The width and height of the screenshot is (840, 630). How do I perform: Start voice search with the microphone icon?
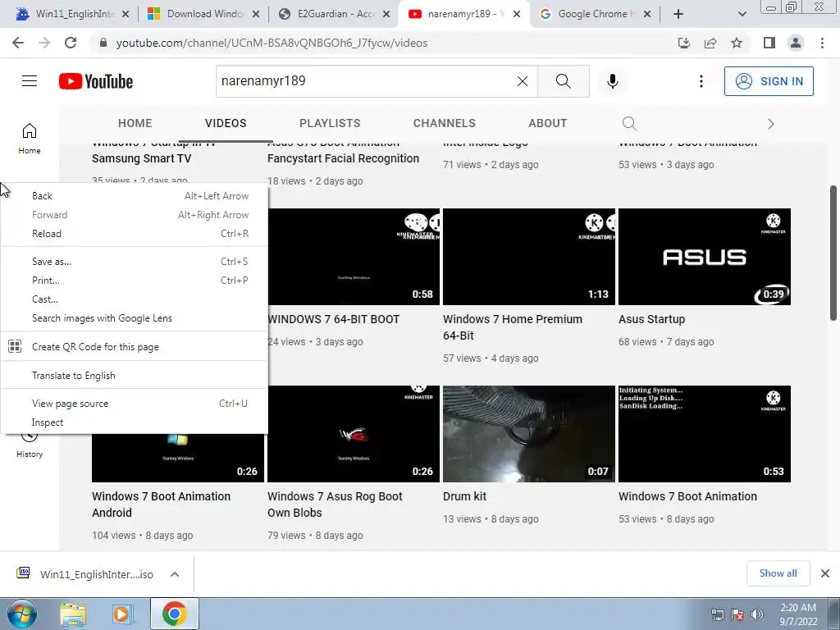point(612,81)
